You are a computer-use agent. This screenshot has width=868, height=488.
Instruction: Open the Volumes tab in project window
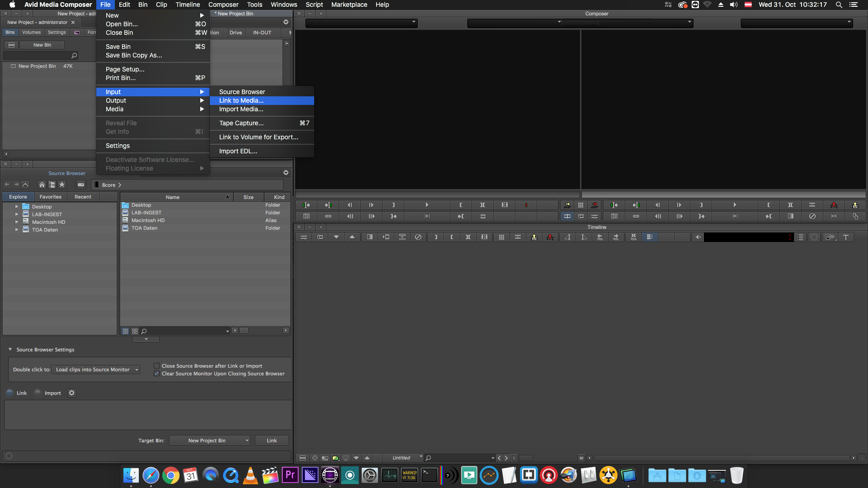[31, 33]
